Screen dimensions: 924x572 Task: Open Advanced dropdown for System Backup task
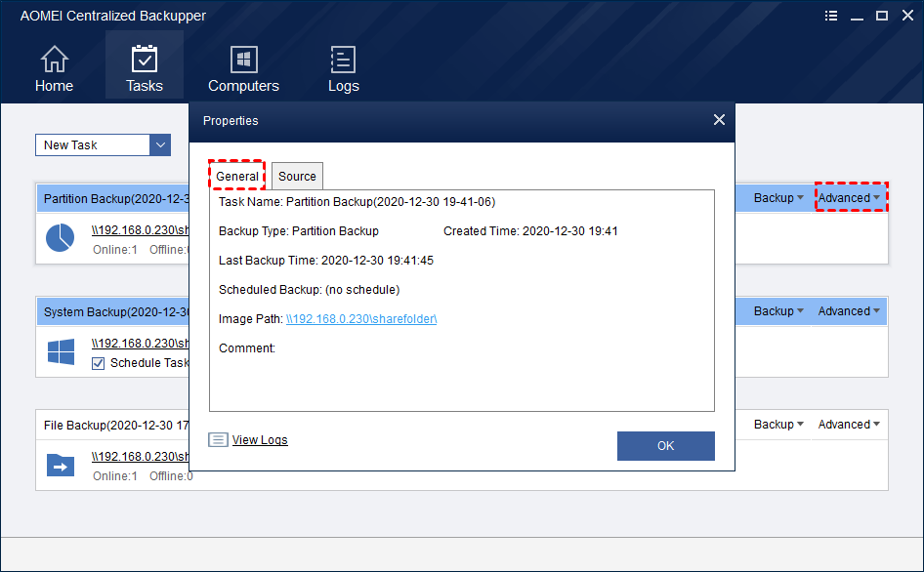(849, 311)
